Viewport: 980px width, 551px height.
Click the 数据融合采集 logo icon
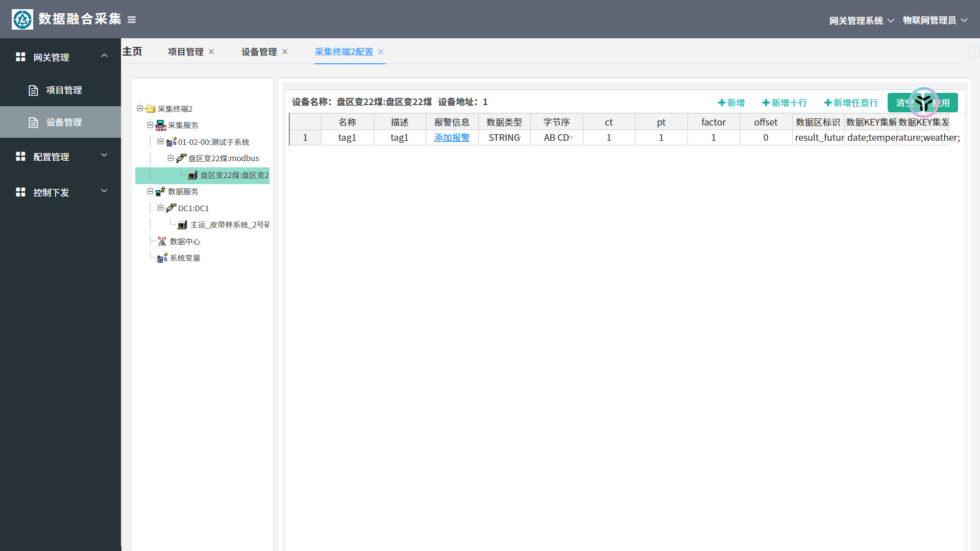(22, 19)
